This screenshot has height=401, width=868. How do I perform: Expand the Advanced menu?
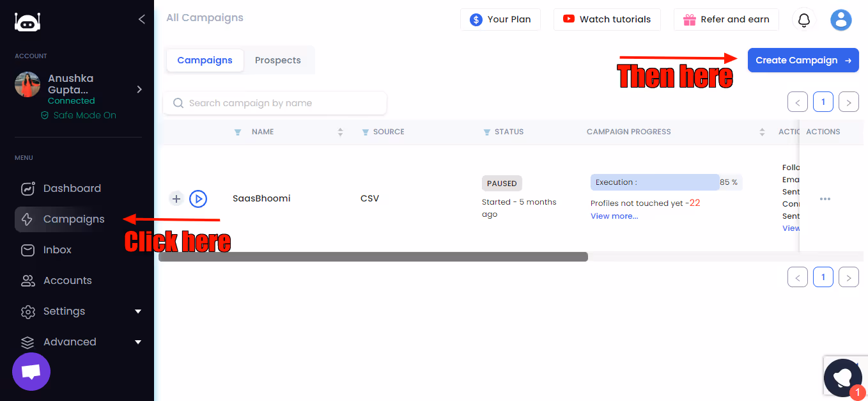pyautogui.click(x=69, y=342)
